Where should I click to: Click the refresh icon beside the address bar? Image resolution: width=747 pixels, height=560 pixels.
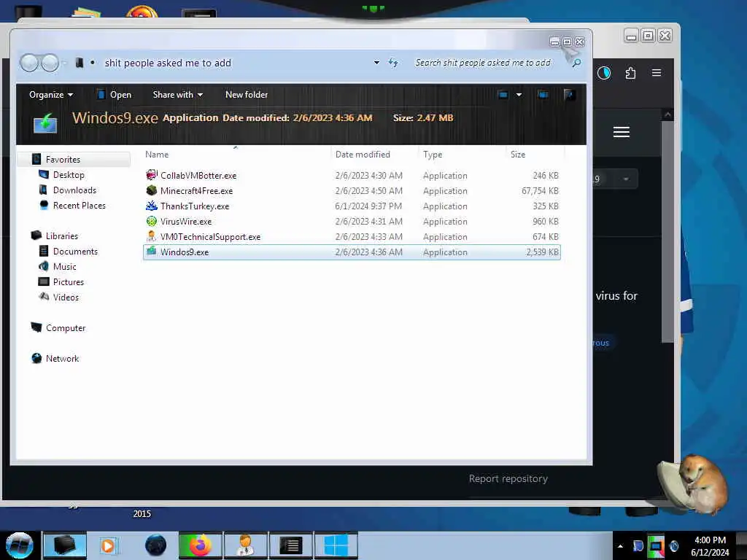pyautogui.click(x=393, y=63)
